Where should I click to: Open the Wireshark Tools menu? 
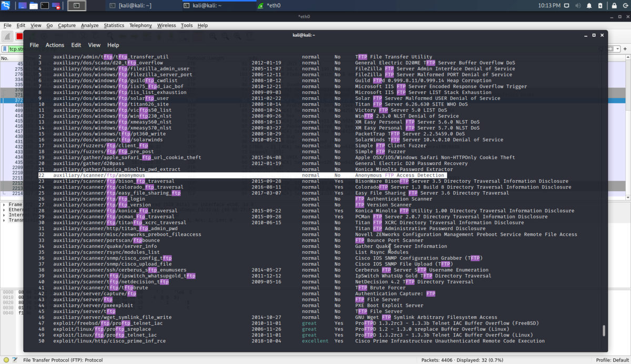(x=187, y=25)
